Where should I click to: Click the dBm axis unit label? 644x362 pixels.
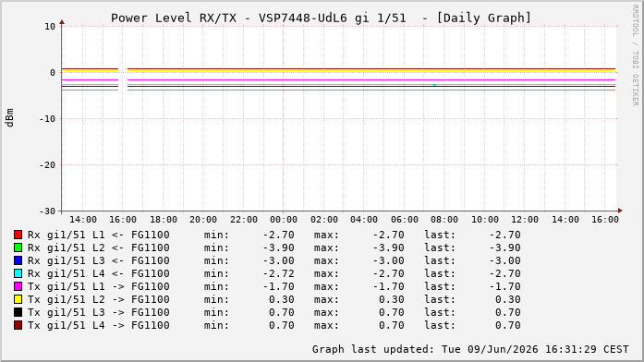click(9, 118)
